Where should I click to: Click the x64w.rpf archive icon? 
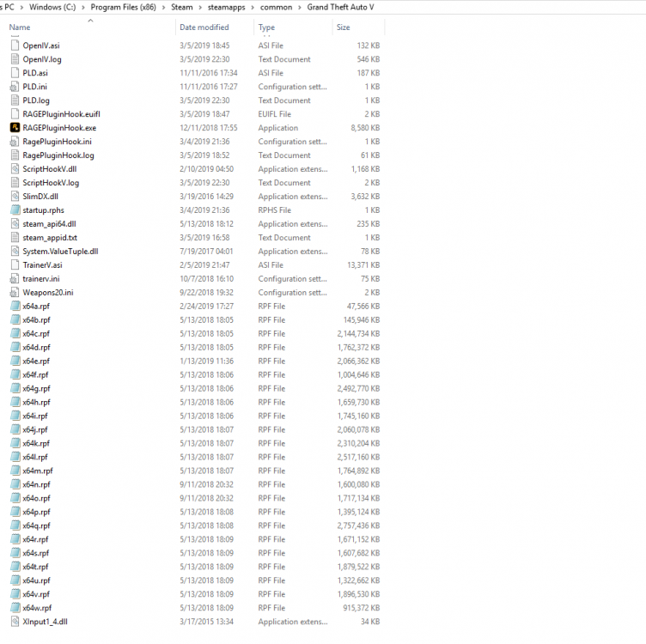15,608
